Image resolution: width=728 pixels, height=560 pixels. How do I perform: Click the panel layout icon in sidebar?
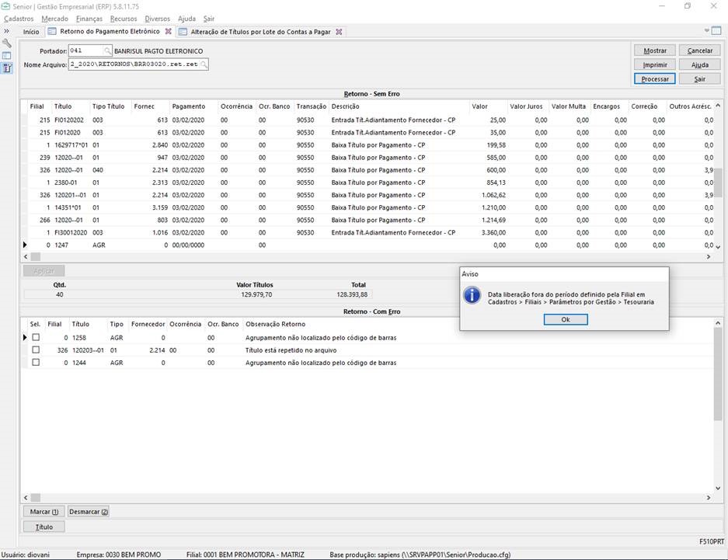pos(7,56)
